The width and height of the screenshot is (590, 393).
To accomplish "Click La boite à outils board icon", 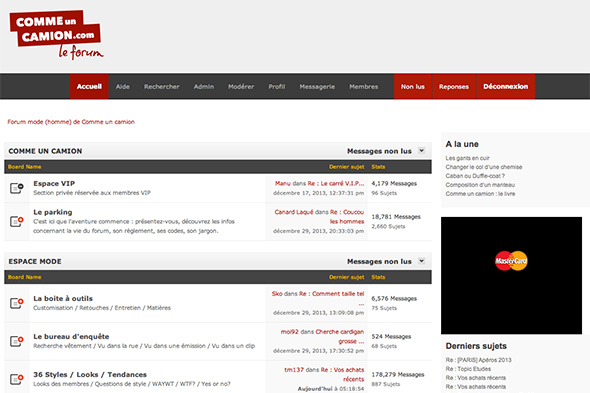I will pyautogui.click(x=17, y=303).
